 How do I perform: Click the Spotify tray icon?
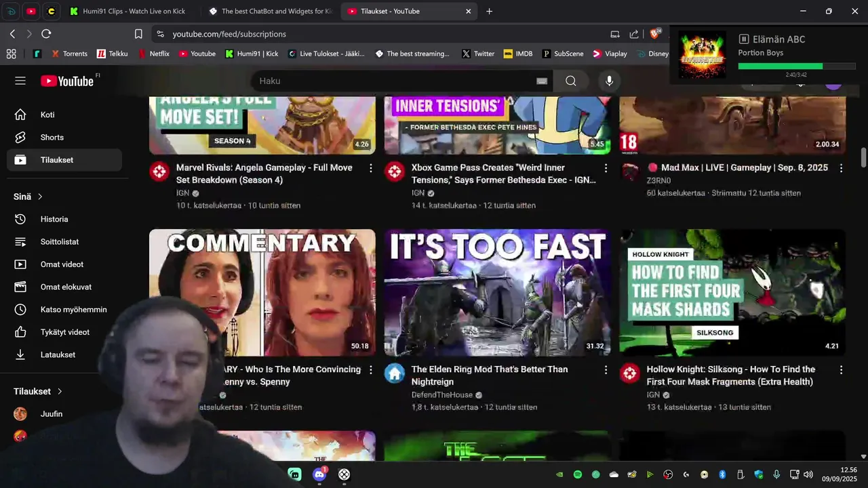pos(578,474)
